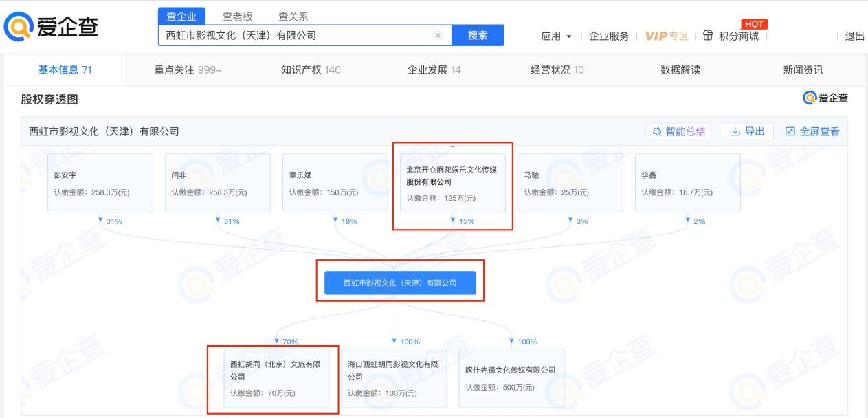Image resolution: width=868 pixels, height=418 pixels.
Task: Click the gift icon beside 积分商城
Action: [709, 36]
